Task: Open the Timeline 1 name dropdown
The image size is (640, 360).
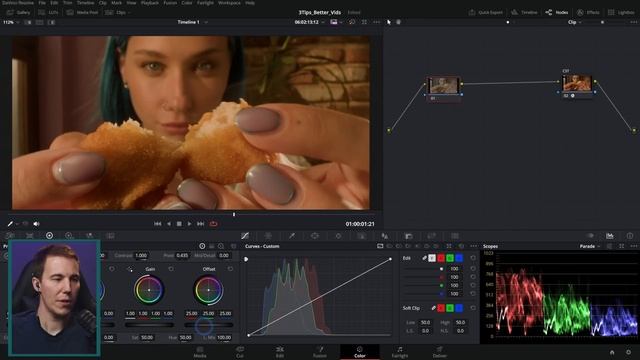Action: [192, 22]
